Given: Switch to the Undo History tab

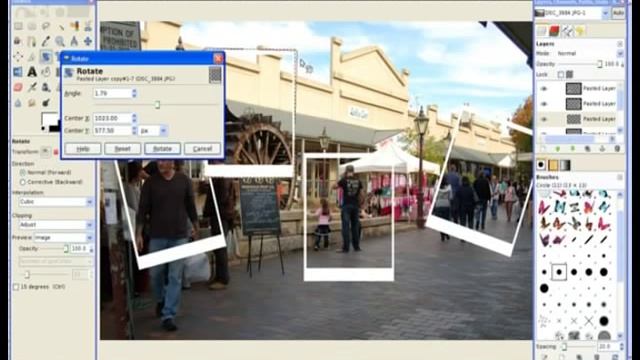Looking at the screenshot, I should (580, 31).
